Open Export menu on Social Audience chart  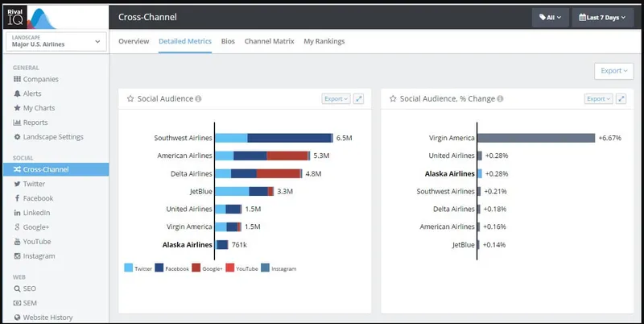[x=336, y=98]
